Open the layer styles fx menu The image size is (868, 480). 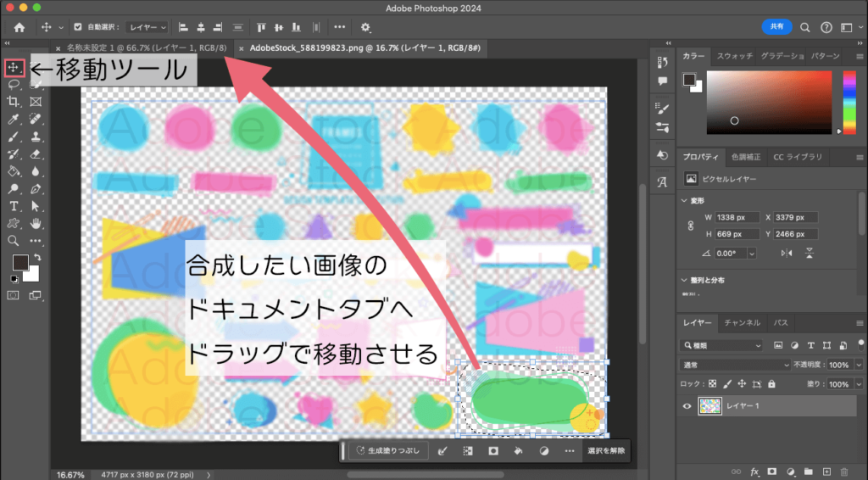pyautogui.click(x=754, y=472)
